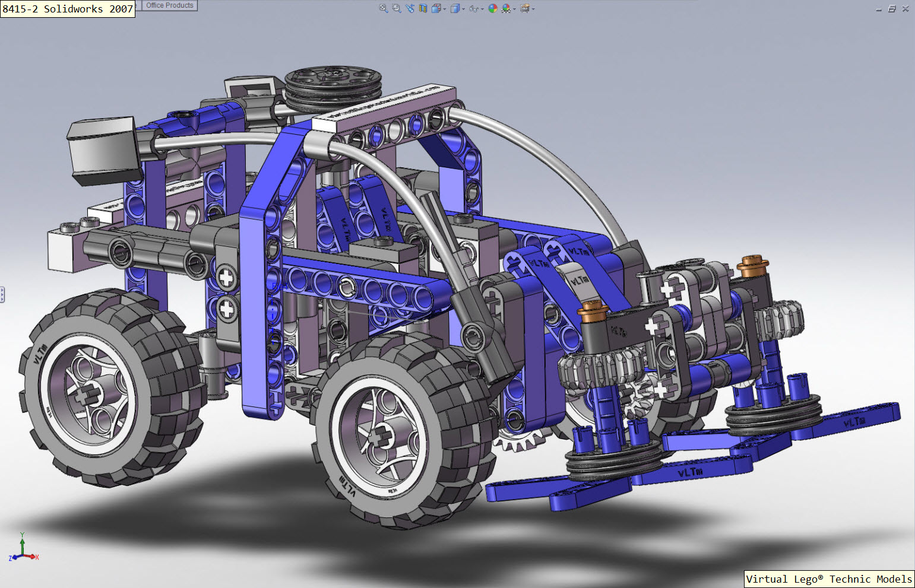Viewport: 915px width, 588px height.
Task: Open Edit Appearance color ball
Action: tap(493, 8)
